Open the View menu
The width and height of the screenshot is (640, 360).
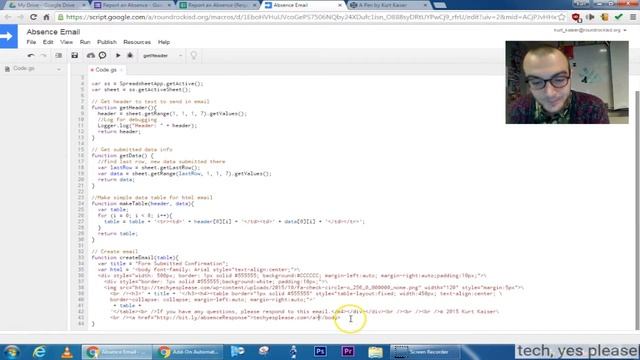click(66, 42)
